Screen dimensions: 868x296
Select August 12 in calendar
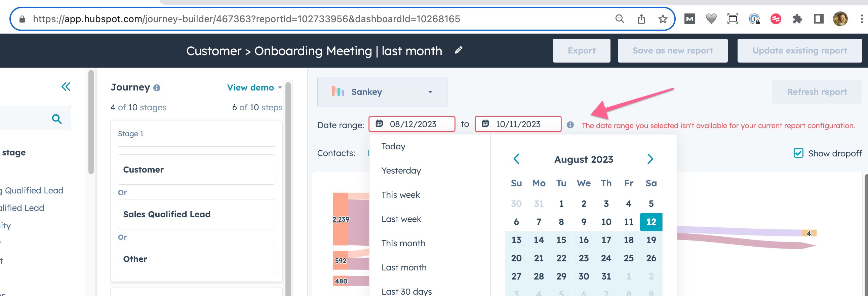(651, 222)
